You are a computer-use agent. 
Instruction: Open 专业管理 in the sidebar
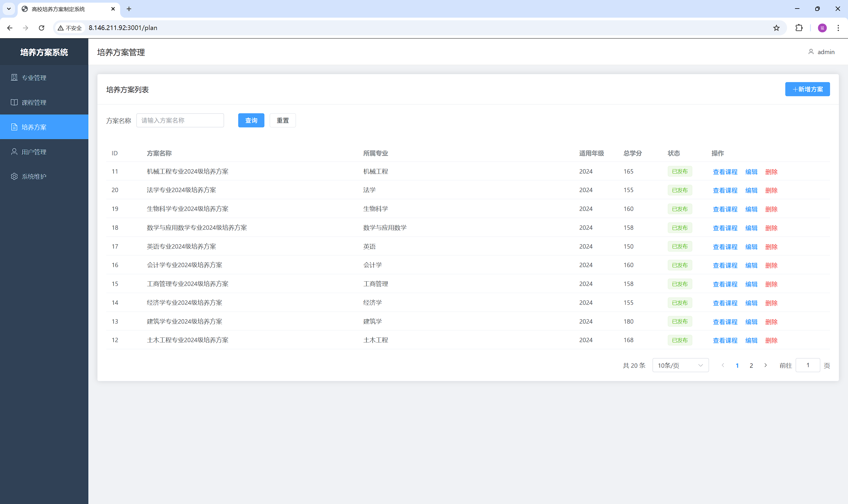(34, 77)
